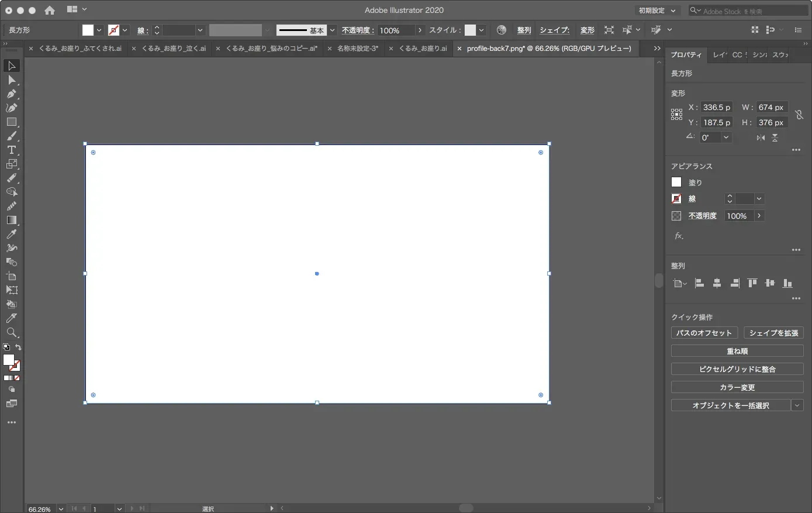This screenshot has width=812, height=513.
Task: Align objects to vertical top
Action: (x=752, y=283)
